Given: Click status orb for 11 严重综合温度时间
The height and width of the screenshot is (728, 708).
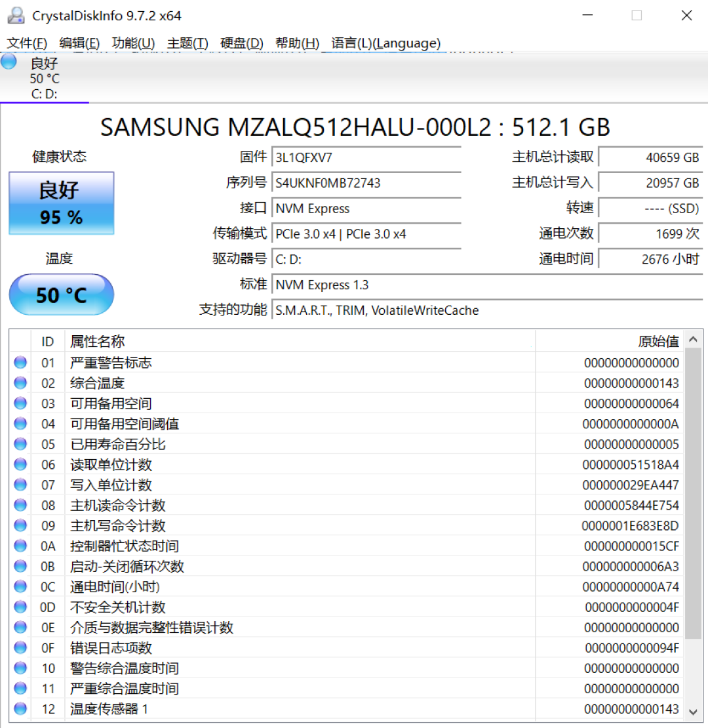Looking at the screenshot, I should tap(20, 688).
